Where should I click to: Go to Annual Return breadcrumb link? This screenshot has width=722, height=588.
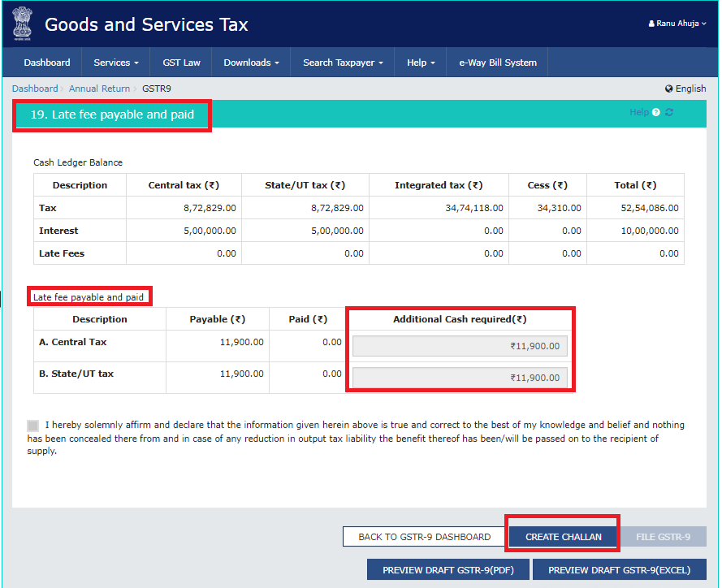coord(99,89)
